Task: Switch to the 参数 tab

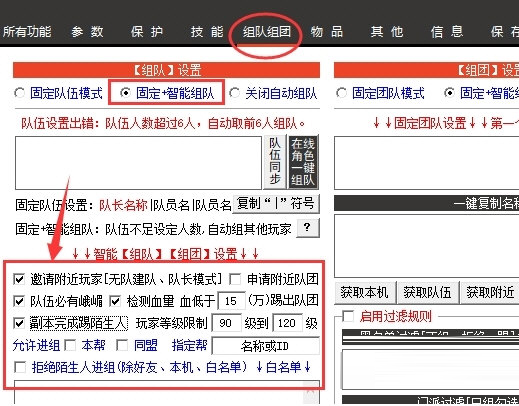Action: tap(87, 32)
